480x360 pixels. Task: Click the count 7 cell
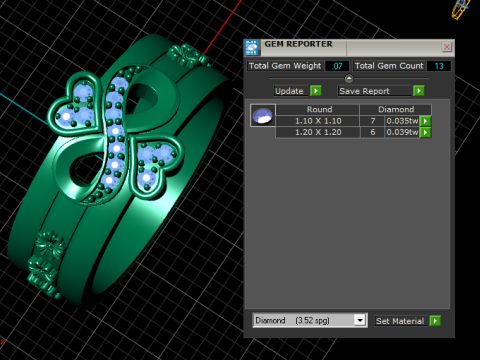372,121
